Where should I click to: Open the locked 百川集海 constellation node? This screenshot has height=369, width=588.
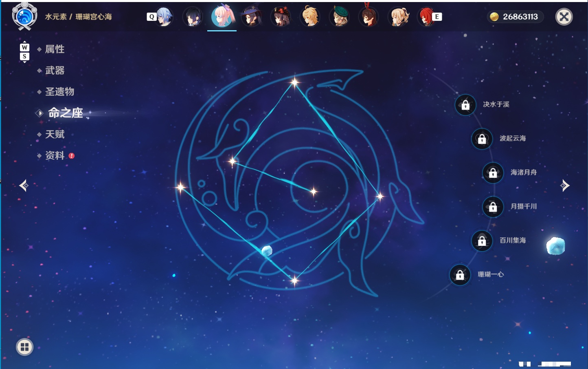[482, 241]
